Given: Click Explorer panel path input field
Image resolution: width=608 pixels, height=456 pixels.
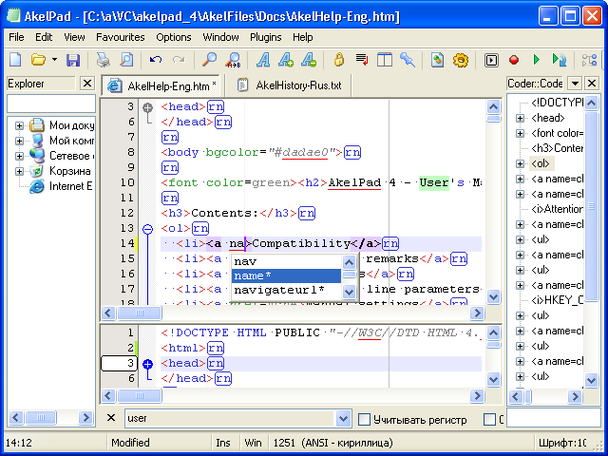Looking at the screenshot, I should [51, 104].
